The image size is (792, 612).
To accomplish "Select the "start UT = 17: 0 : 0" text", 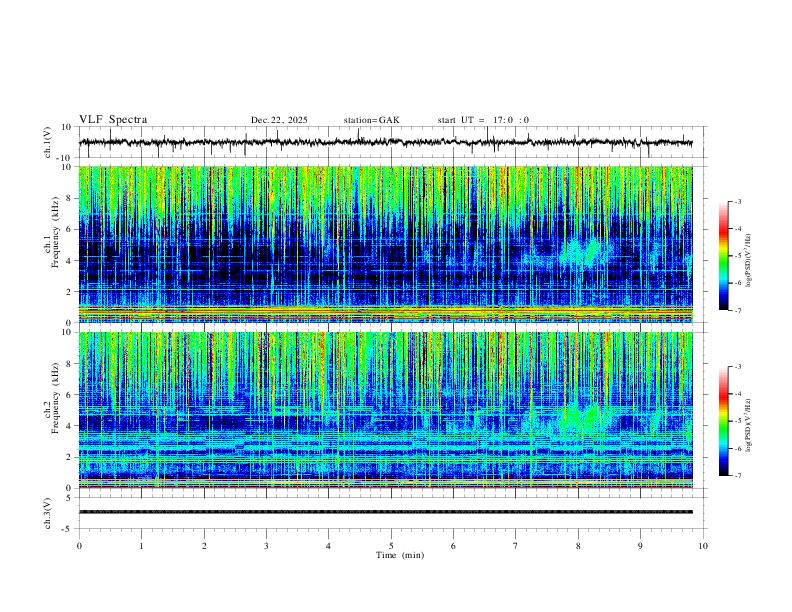I will [x=483, y=120].
